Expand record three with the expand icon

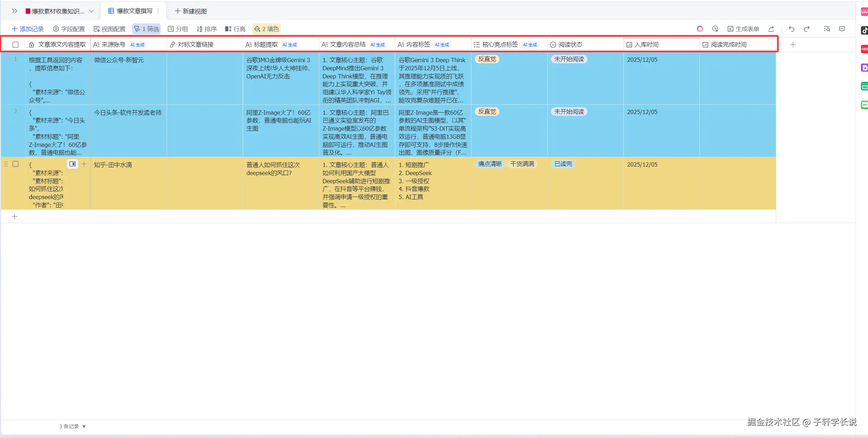[72, 164]
